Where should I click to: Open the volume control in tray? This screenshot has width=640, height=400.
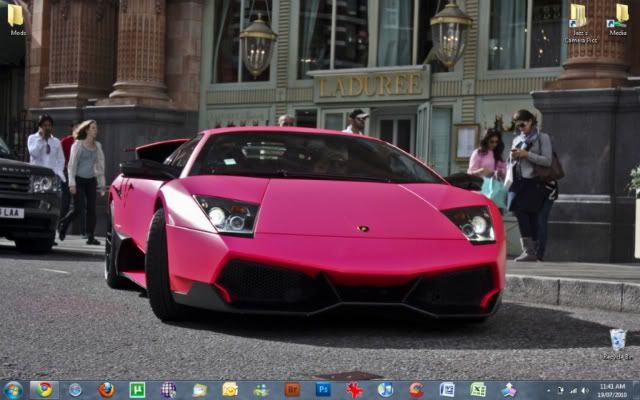pos(586,390)
